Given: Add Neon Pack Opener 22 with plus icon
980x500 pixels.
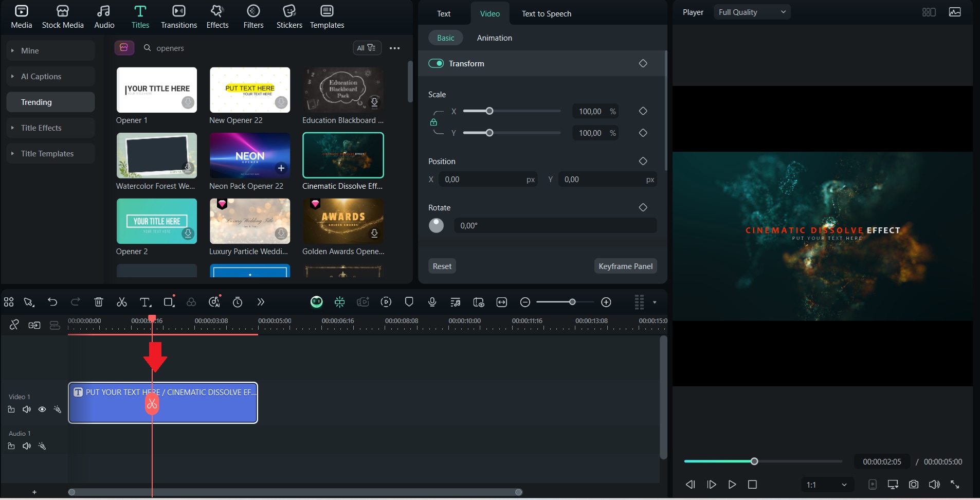Looking at the screenshot, I should click(x=281, y=168).
